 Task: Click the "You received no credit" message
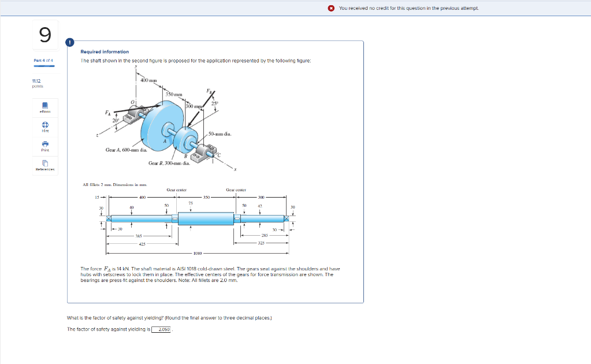click(409, 8)
